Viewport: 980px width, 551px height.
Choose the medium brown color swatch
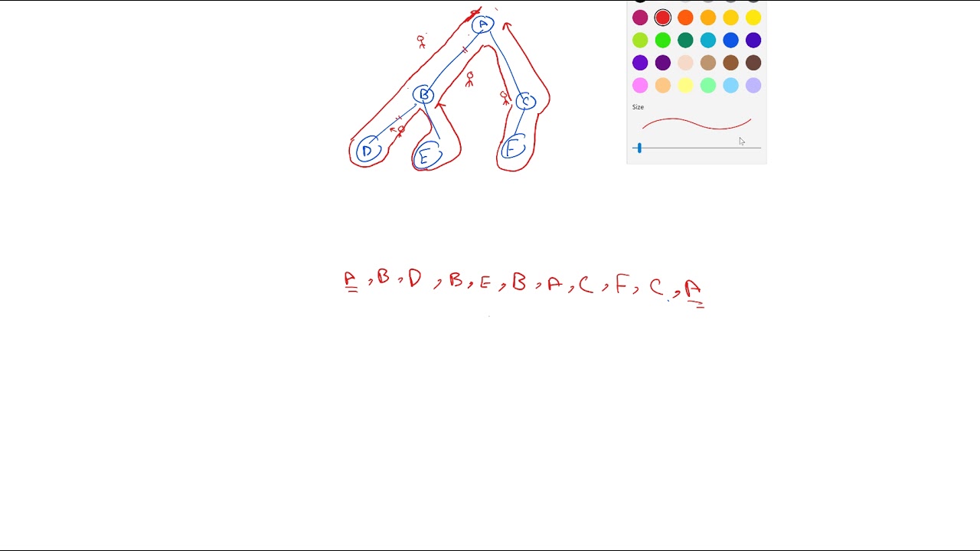coord(731,63)
